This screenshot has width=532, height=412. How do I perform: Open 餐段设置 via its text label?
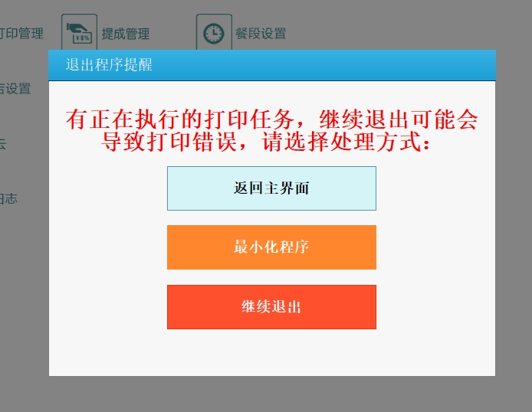[x=261, y=34]
